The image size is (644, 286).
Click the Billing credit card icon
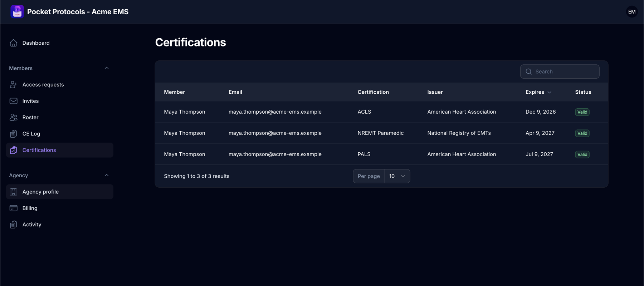point(14,208)
